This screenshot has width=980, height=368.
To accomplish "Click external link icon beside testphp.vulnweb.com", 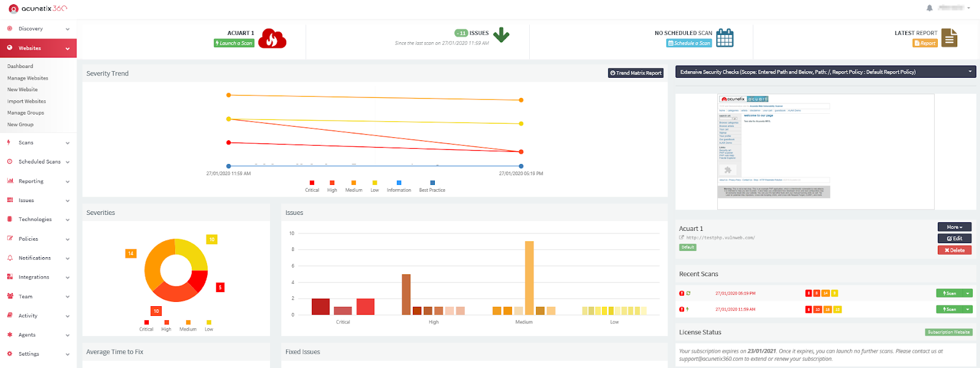I will [x=682, y=238].
